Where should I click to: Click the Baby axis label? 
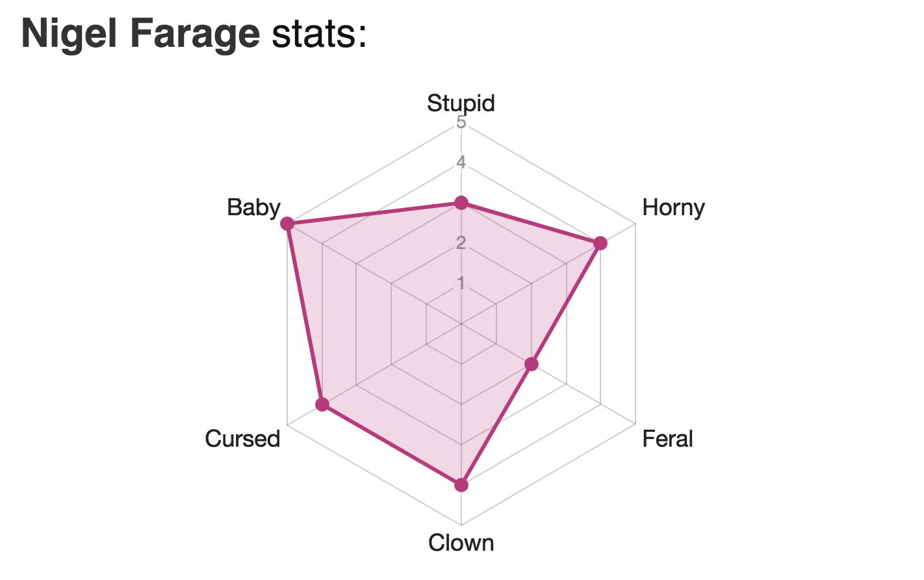(x=253, y=207)
